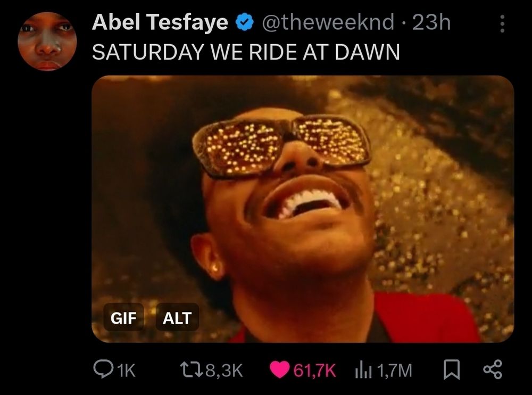Share the post using share icon
532x395 pixels.
point(493,369)
